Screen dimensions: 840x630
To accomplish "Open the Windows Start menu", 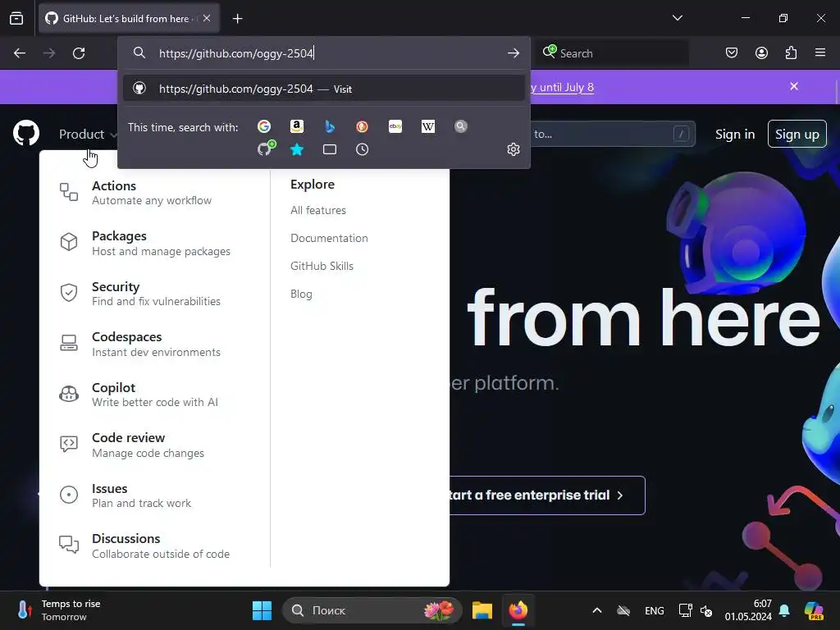I will pos(262,610).
